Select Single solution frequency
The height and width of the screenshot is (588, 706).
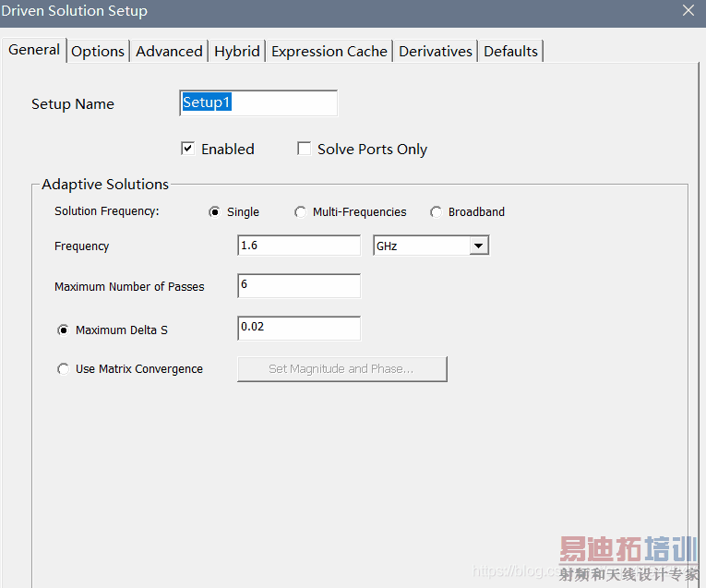click(215, 212)
